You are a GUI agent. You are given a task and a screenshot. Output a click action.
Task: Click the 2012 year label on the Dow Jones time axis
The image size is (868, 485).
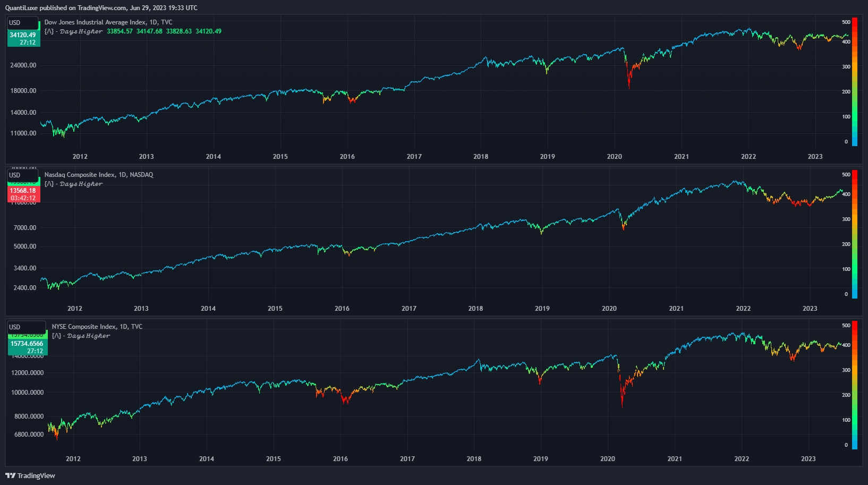click(80, 157)
